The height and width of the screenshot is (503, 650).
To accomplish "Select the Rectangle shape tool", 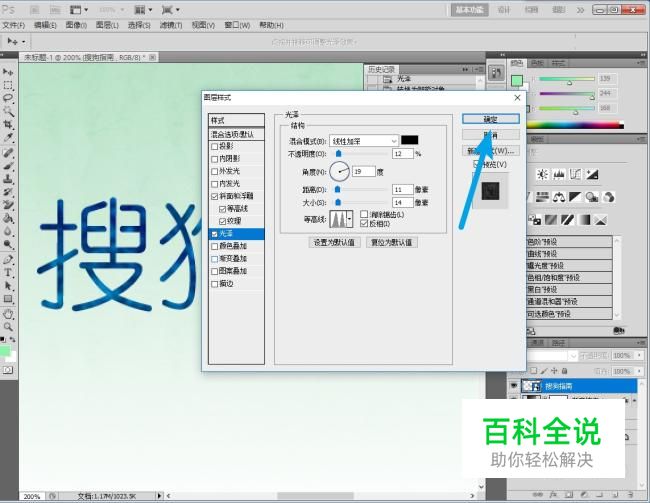I will (8, 299).
